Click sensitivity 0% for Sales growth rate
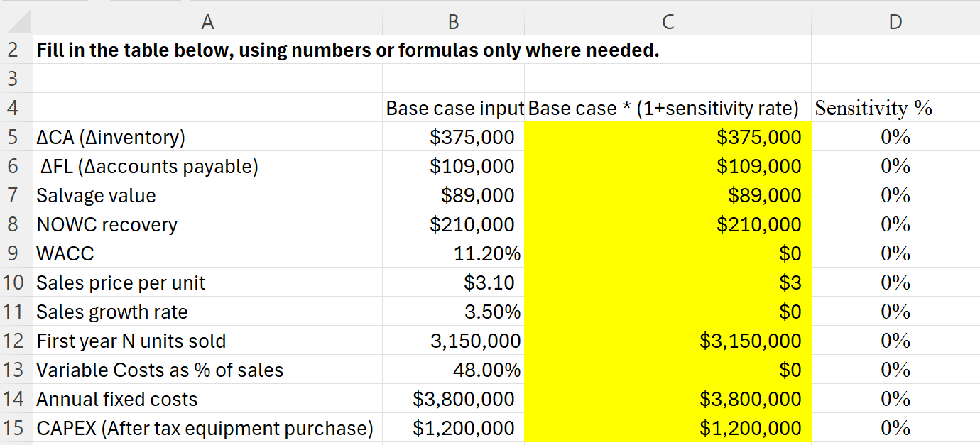The image size is (980, 445). [x=895, y=312]
